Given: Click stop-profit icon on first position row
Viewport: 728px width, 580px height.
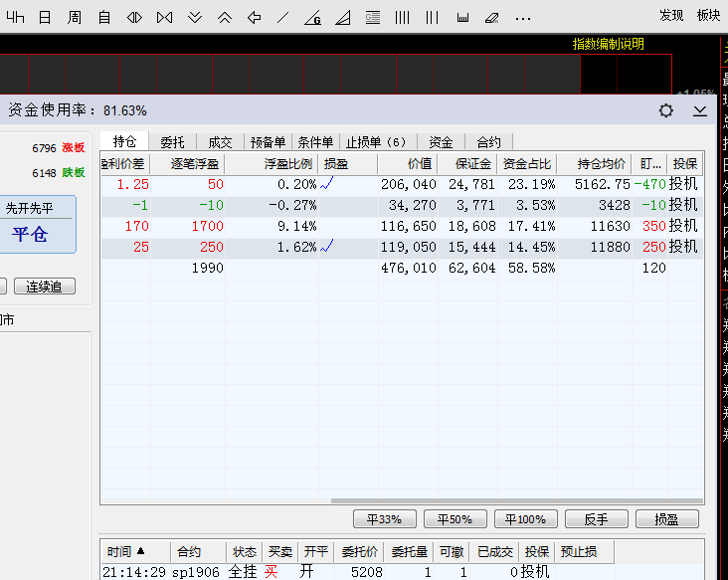Looking at the screenshot, I should coord(326,184).
